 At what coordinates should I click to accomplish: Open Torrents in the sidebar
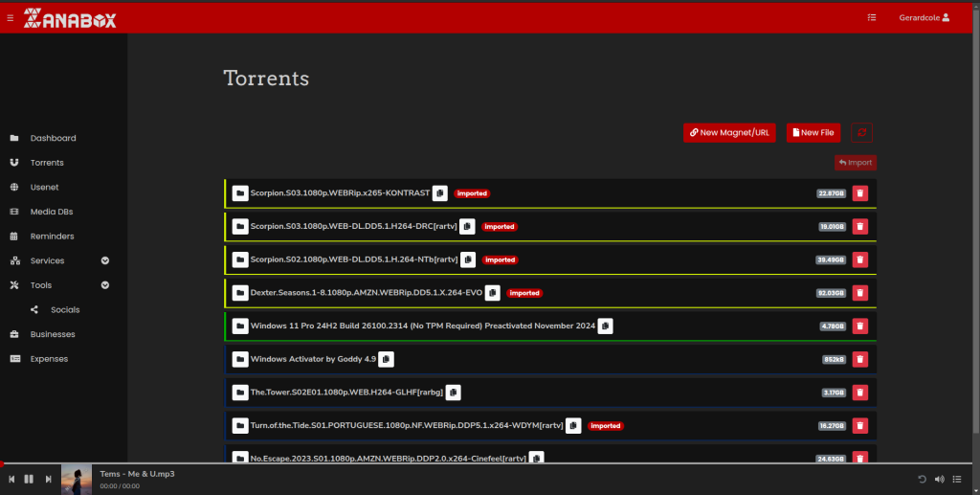pos(47,163)
